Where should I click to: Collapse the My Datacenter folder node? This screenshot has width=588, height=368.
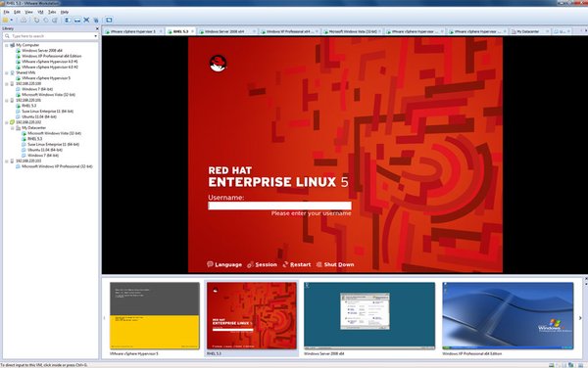pos(13,127)
